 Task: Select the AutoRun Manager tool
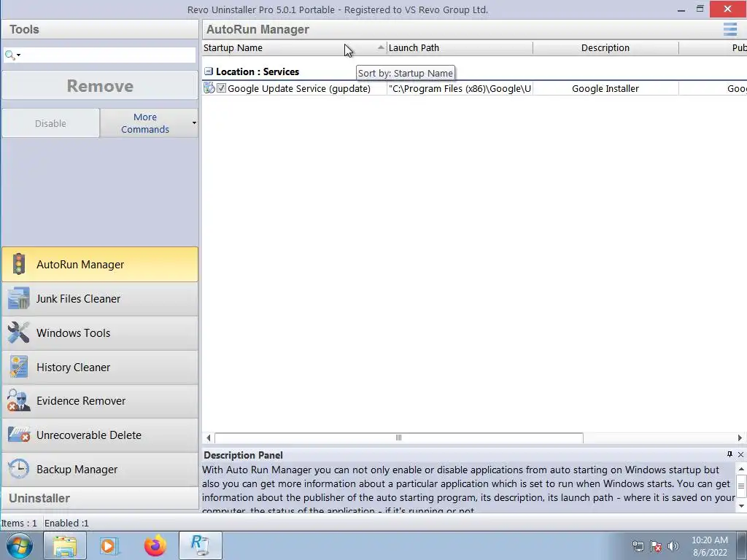[100, 264]
